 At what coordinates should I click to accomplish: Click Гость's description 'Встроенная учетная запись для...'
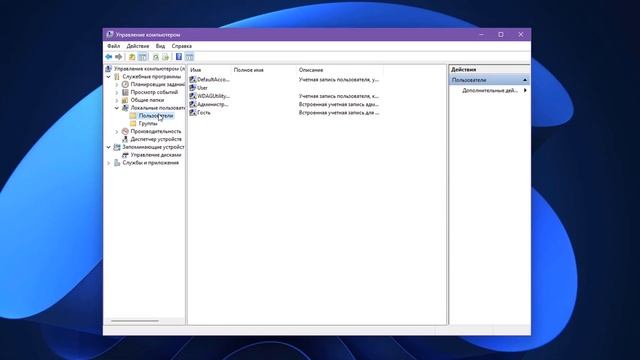pos(338,113)
